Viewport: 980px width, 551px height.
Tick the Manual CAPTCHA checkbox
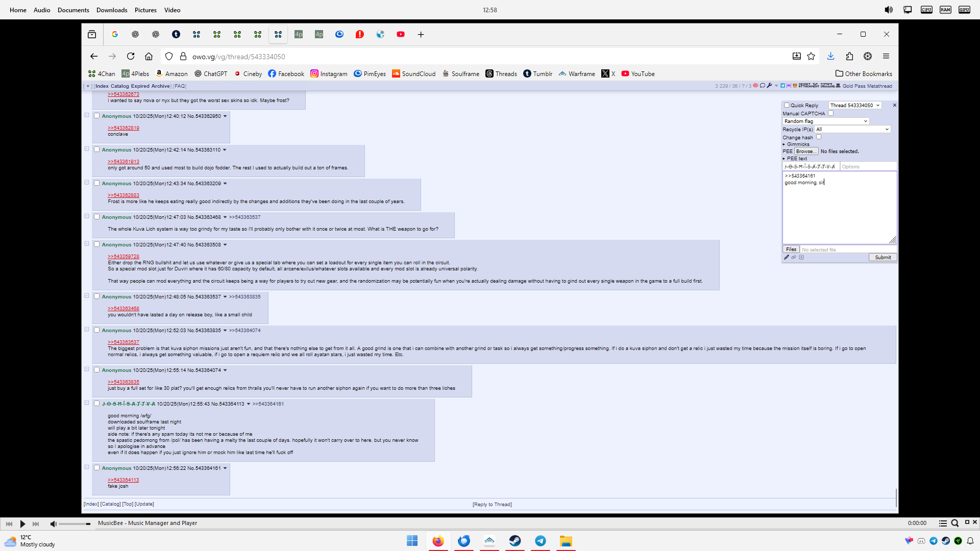click(830, 113)
